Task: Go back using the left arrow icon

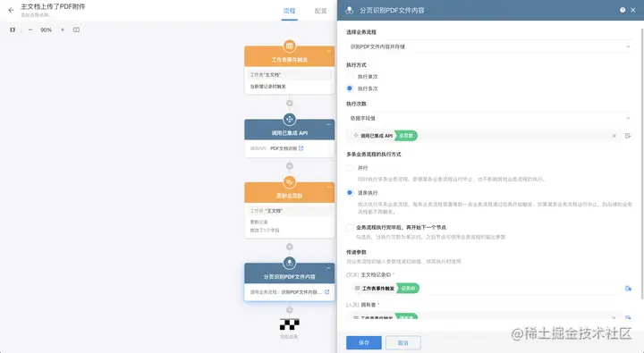Action: pos(11,10)
